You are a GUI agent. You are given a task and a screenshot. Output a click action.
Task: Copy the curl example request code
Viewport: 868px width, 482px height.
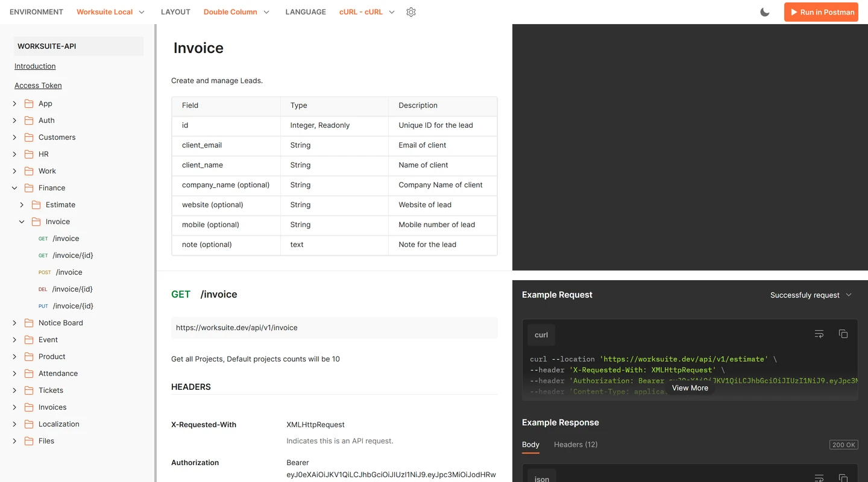(x=843, y=334)
